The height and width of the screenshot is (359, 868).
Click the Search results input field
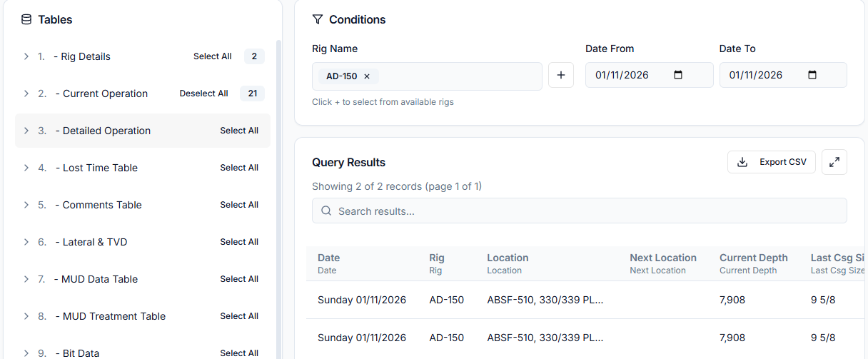[x=579, y=211]
